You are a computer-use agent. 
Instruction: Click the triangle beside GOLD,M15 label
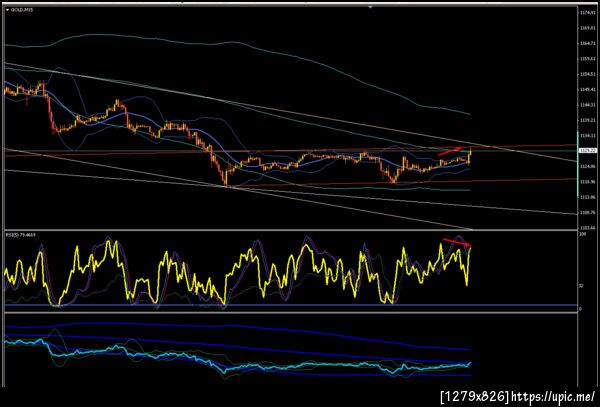point(7,10)
